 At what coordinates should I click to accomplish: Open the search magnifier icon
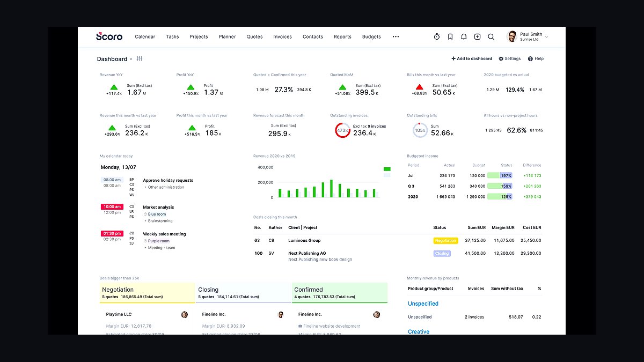coord(491,36)
